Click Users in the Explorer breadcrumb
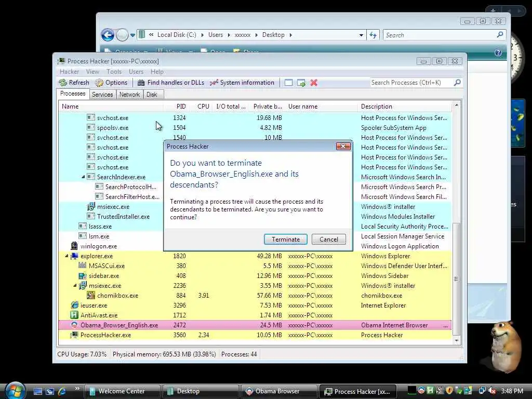532x399 pixels. click(x=216, y=35)
